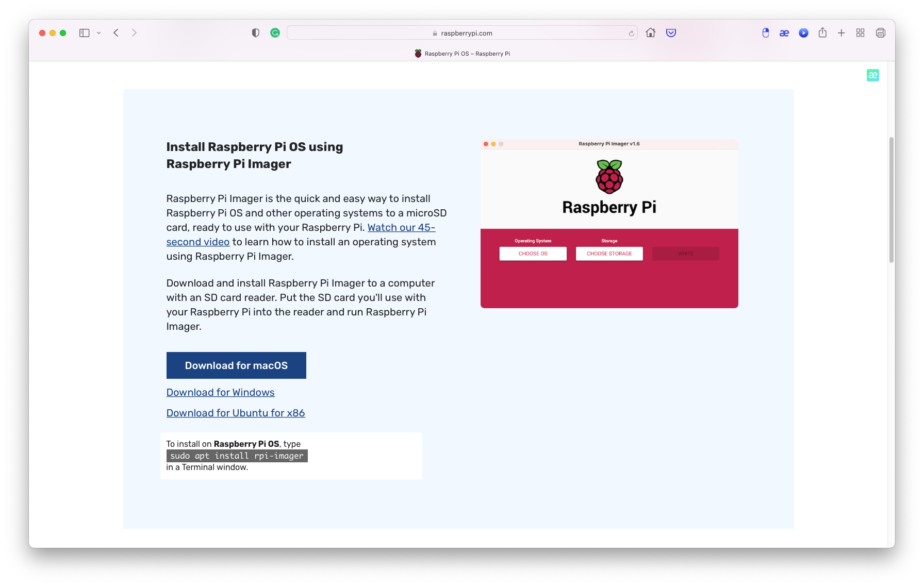Click Download for macOS button
Image resolution: width=924 pixels, height=586 pixels.
tap(236, 365)
